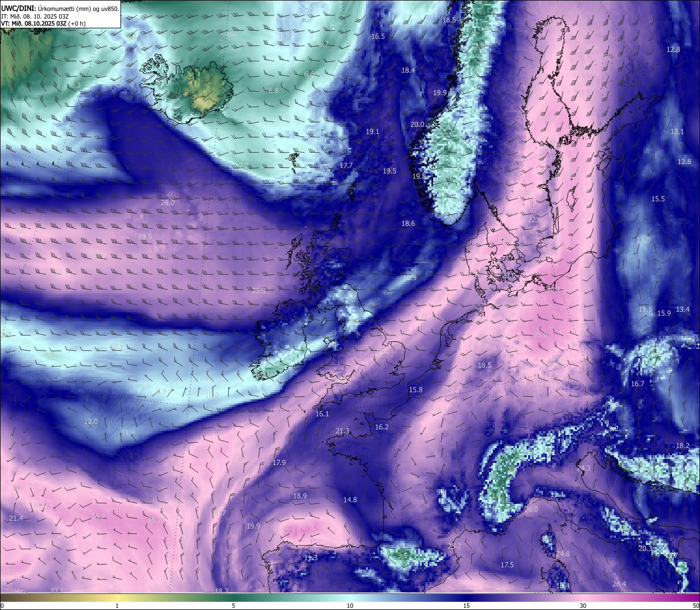The height and width of the screenshot is (610, 700).
Task: Click the 17.5 value label
Action: (x=507, y=565)
